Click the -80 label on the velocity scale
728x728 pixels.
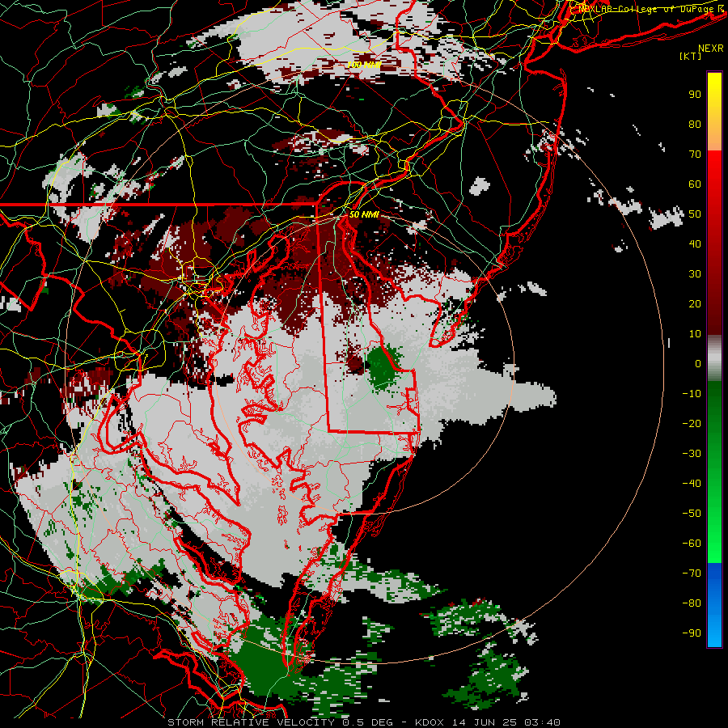692,603
